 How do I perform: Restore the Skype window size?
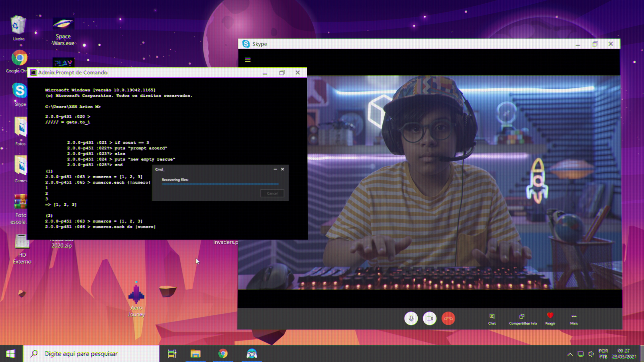(x=595, y=44)
